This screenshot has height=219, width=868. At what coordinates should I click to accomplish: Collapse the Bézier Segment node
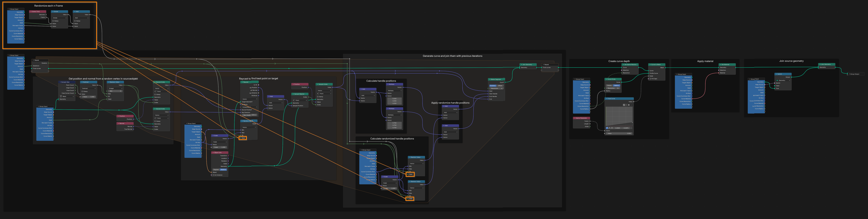[490, 79]
